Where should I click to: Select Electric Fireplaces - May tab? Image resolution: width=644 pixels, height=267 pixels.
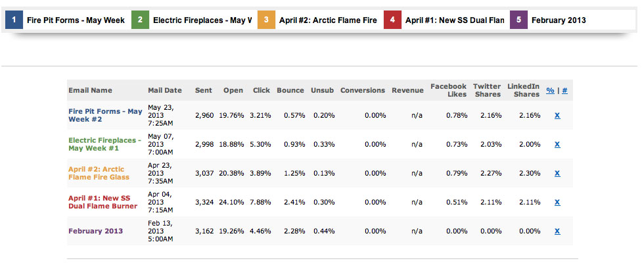[x=202, y=20]
